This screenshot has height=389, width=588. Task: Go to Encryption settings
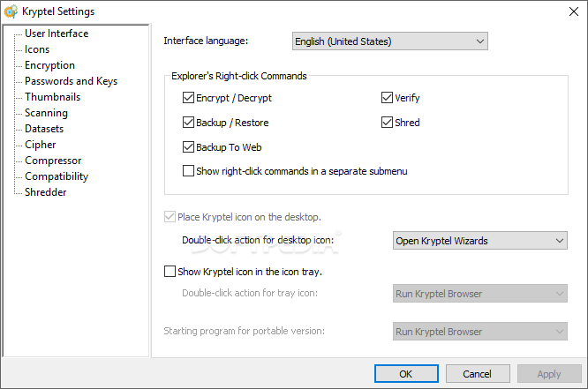pos(49,65)
